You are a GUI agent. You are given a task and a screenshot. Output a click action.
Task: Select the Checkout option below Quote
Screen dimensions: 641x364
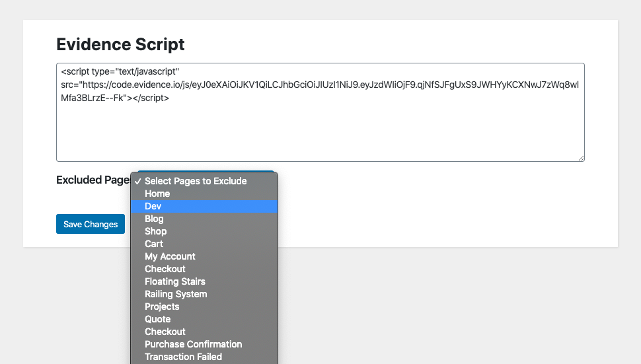point(204,332)
